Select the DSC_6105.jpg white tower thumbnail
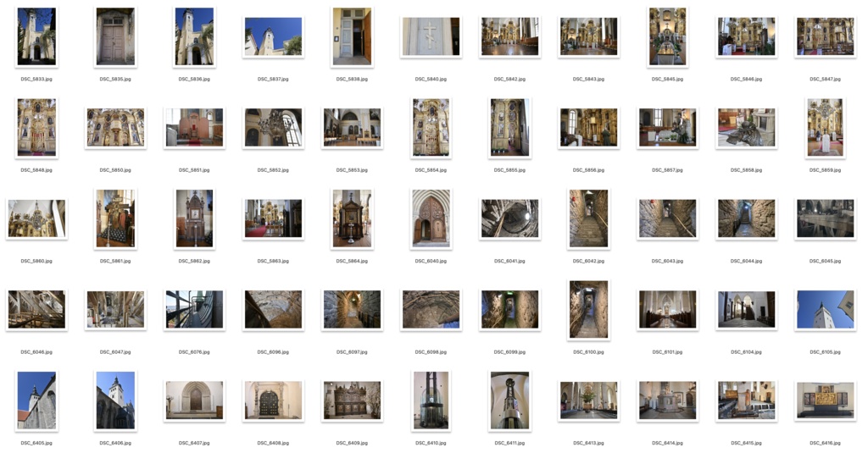Screen dimensions: 868x453 point(826,309)
